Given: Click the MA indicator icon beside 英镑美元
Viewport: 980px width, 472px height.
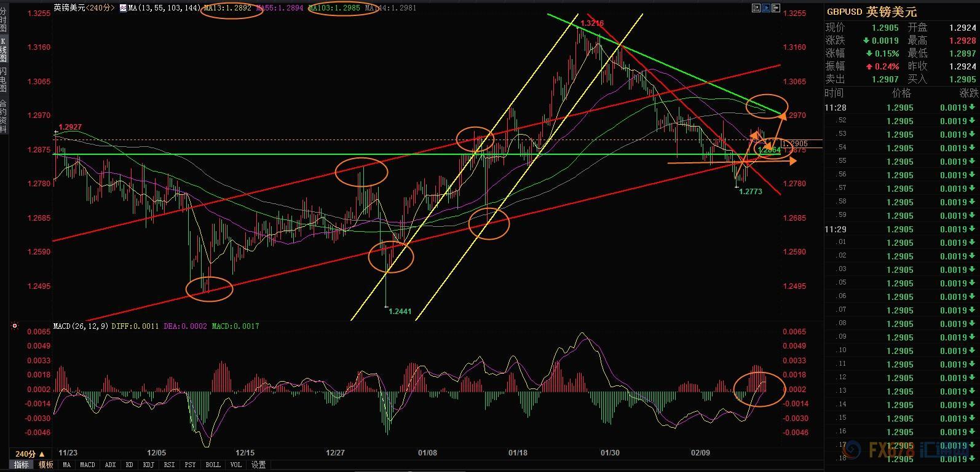Looking at the screenshot, I should pyautogui.click(x=123, y=9).
